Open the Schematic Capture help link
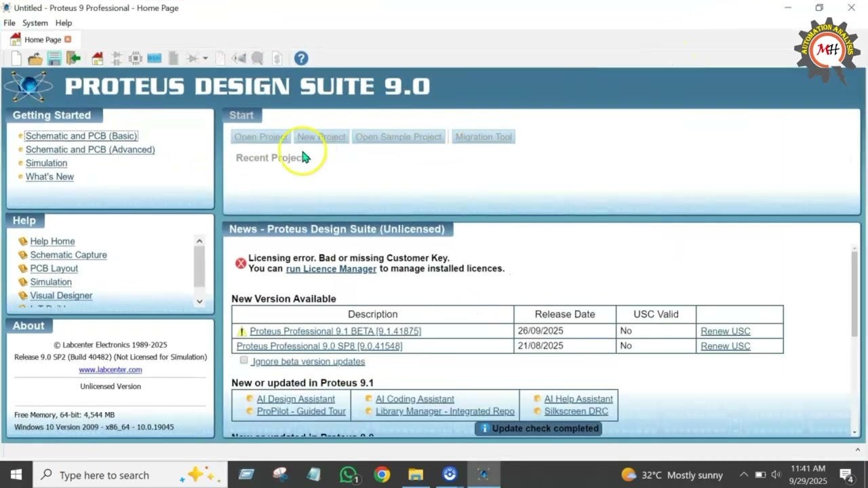Screen dimensions: 868x488 [x=68, y=255]
